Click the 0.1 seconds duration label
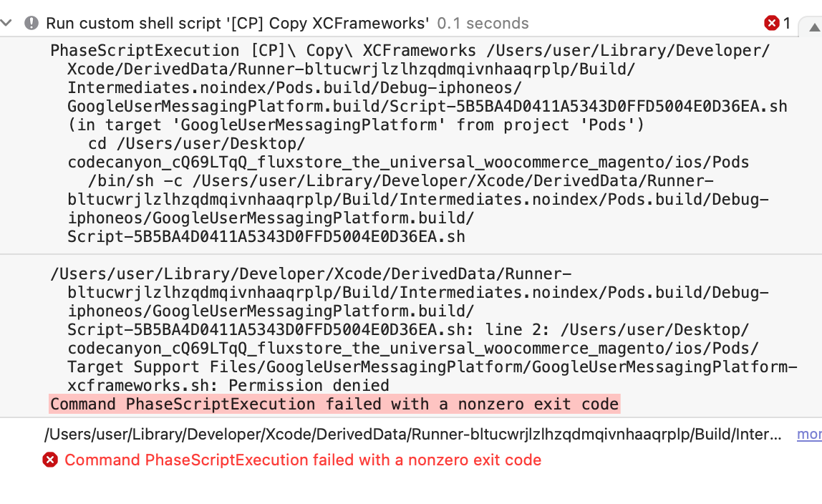Screen dimensions: 822x504 pos(483,23)
